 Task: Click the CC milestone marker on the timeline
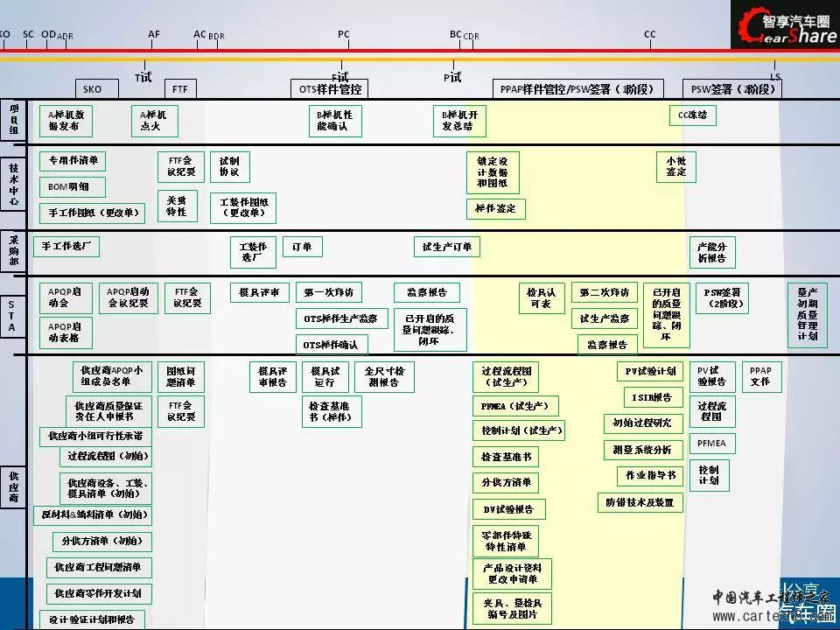point(649,34)
